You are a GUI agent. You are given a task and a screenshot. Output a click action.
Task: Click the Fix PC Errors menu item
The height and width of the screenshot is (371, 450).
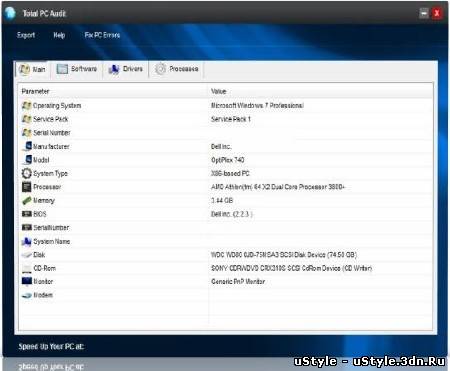point(102,35)
